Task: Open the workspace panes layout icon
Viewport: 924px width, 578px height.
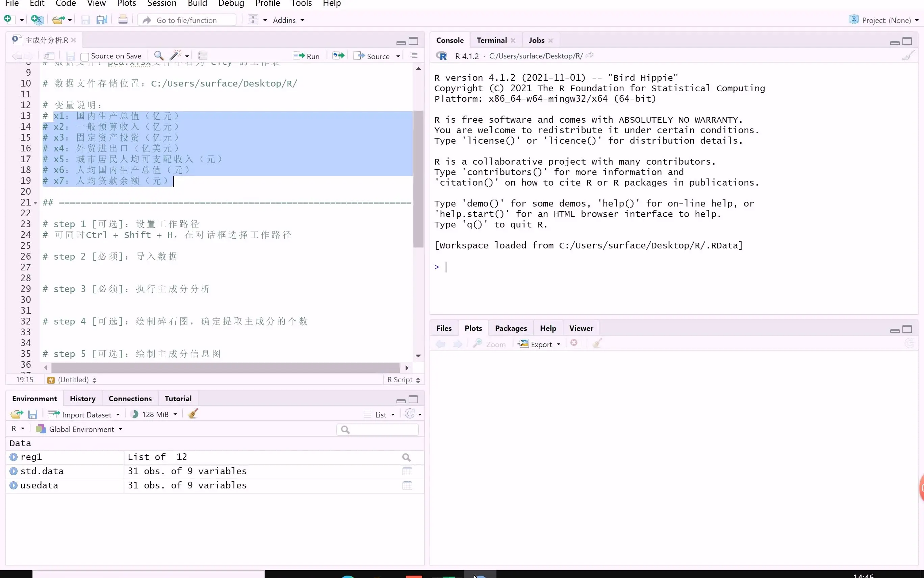Action: (253, 20)
